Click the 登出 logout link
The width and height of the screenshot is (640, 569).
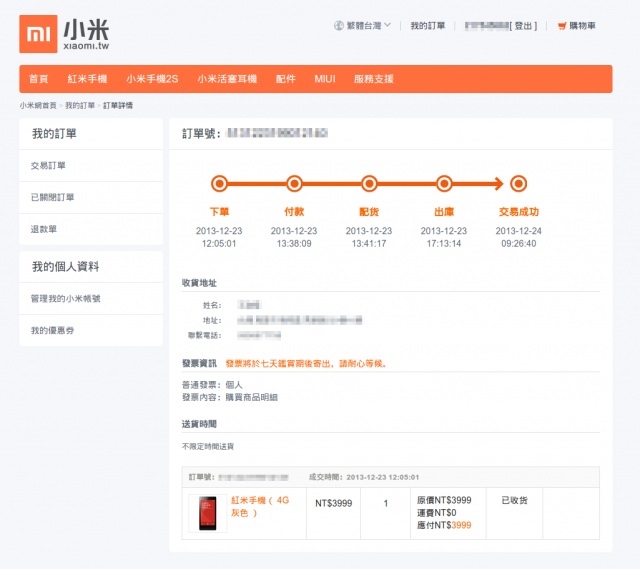point(523,26)
